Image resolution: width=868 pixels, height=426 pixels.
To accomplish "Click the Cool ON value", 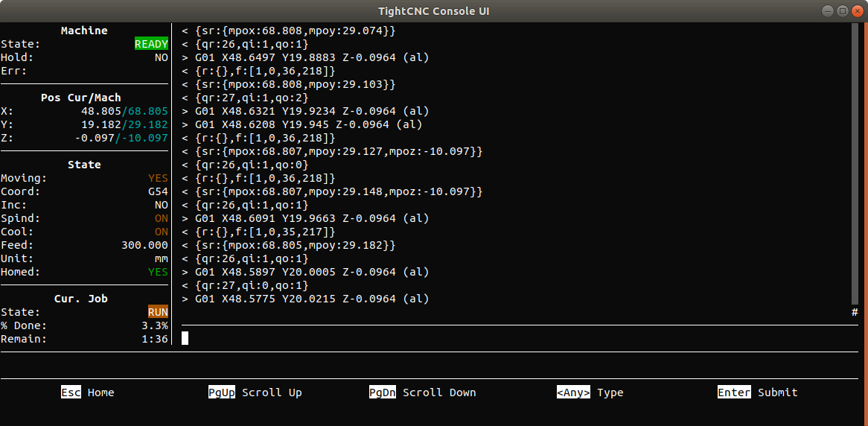I will (161, 232).
